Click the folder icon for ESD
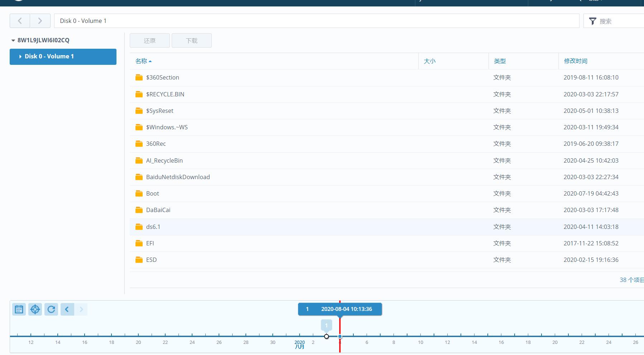Screen dimensions: 644x355 pyautogui.click(x=139, y=260)
